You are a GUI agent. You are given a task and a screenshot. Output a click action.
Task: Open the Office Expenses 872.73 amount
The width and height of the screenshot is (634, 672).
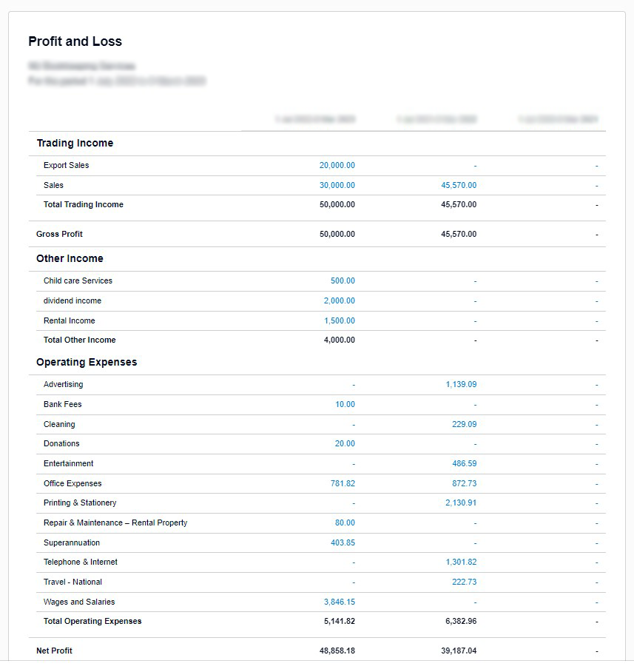point(464,484)
